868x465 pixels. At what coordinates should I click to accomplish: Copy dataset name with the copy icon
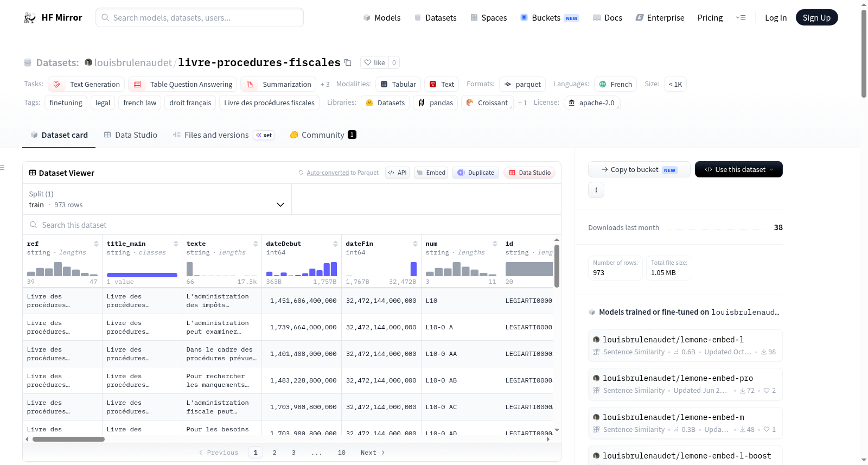[348, 63]
